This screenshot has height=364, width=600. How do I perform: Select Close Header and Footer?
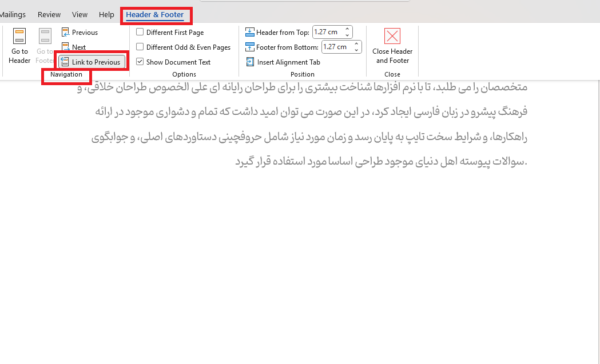pyautogui.click(x=392, y=47)
